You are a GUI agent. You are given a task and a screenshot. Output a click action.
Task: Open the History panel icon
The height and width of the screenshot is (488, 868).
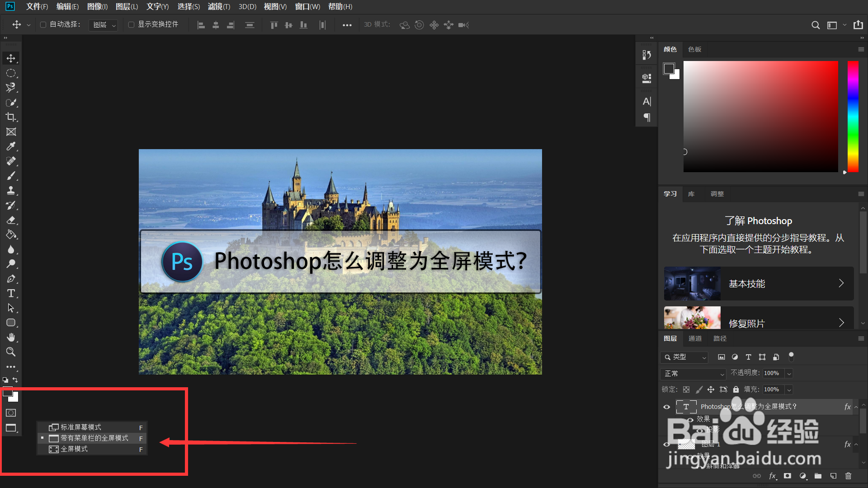coord(646,55)
